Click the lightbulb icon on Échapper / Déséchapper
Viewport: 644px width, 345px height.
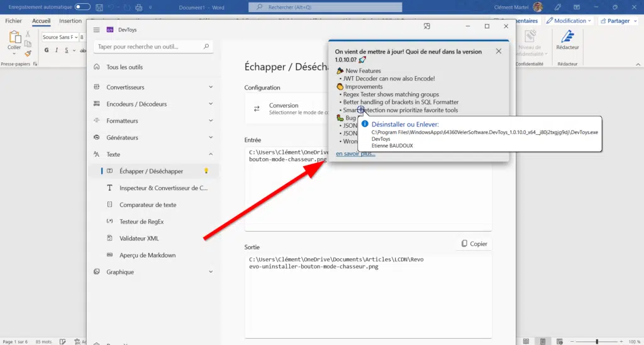(206, 171)
